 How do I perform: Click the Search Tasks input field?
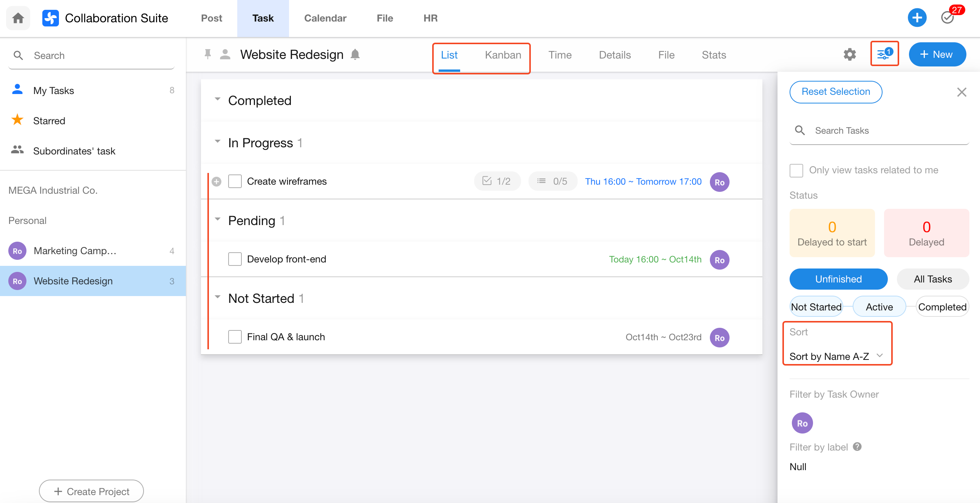(x=886, y=131)
